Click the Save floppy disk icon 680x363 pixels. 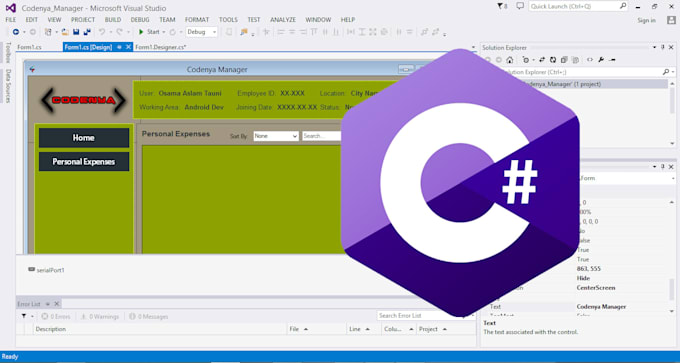(x=76, y=32)
